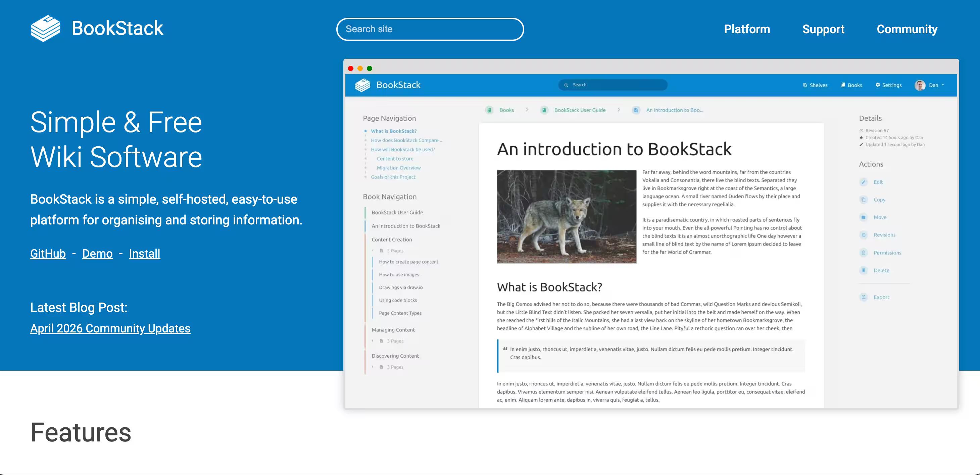
Task: Click the quotation mark icon in the blockquote
Action: (x=505, y=349)
